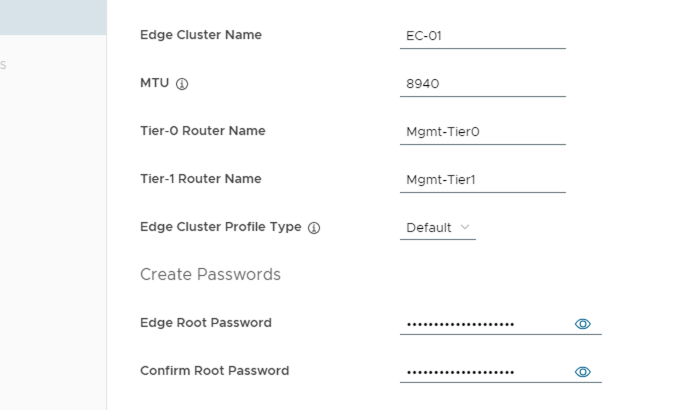Click the Confirm Root Password label
This screenshot has height=410, width=699.
pyautogui.click(x=214, y=371)
